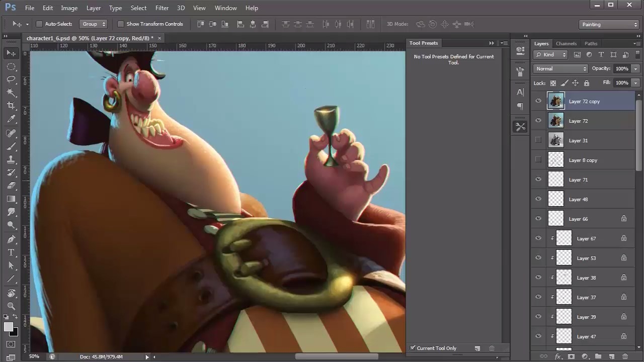The height and width of the screenshot is (362, 644).
Task: Uncheck Current Tool Only
Action: click(x=413, y=348)
